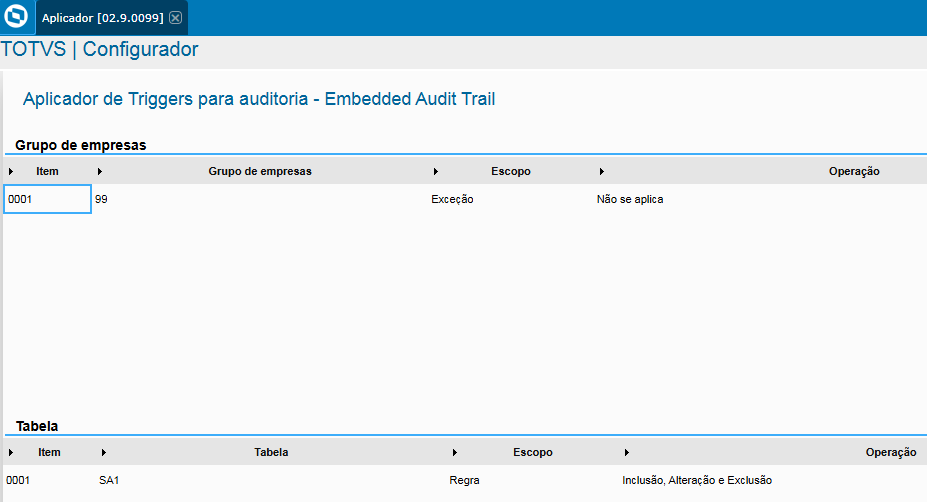Click the arrow before Operação in upper grid
This screenshot has height=502, width=927.
(601, 171)
